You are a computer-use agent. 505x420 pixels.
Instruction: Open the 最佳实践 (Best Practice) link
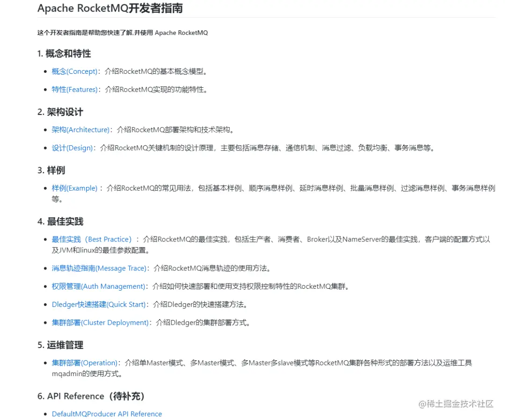(92, 240)
